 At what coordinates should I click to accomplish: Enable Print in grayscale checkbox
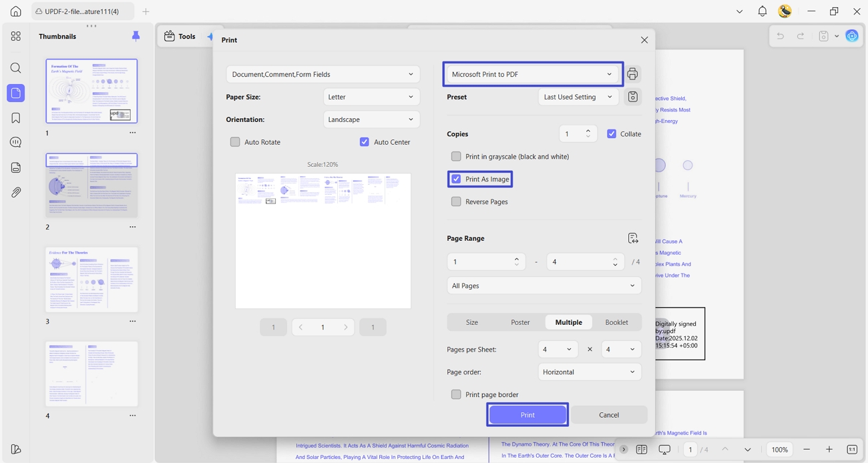[456, 157]
